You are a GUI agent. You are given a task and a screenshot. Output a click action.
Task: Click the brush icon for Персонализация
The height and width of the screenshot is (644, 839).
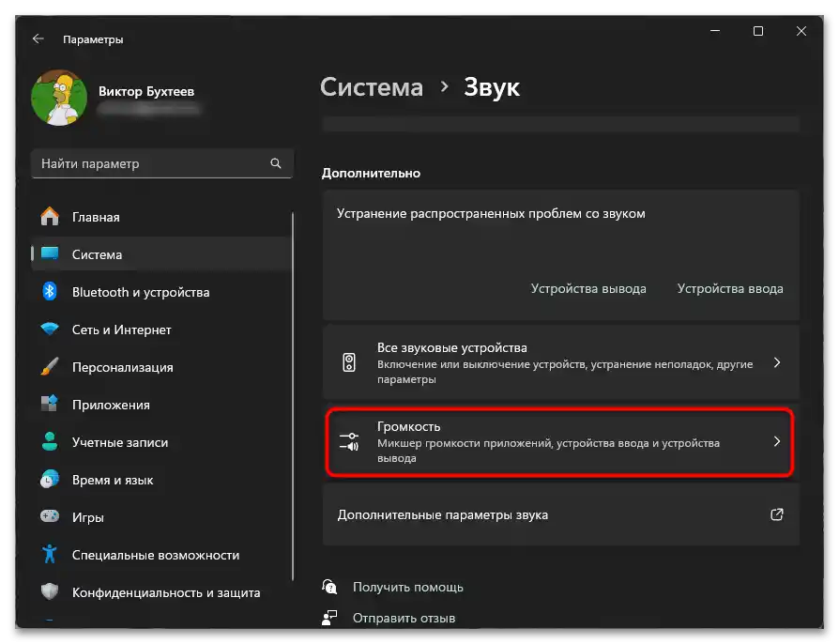(x=51, y=367)
